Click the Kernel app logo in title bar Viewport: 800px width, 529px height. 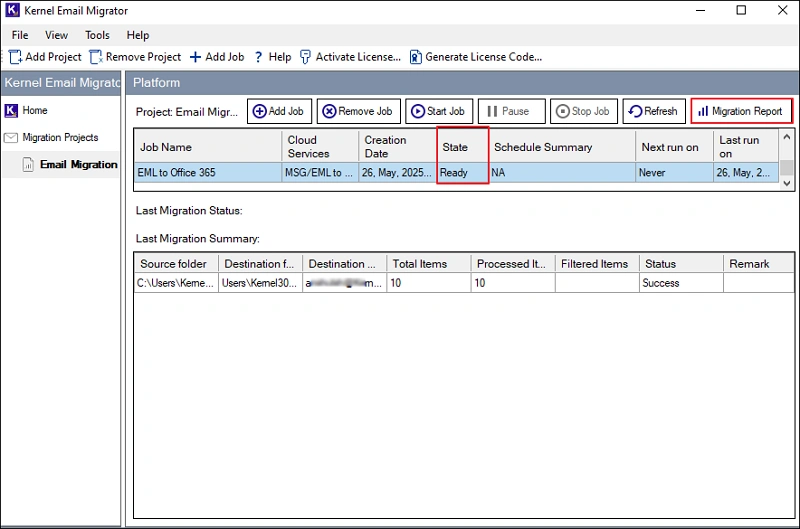[12, 10]
